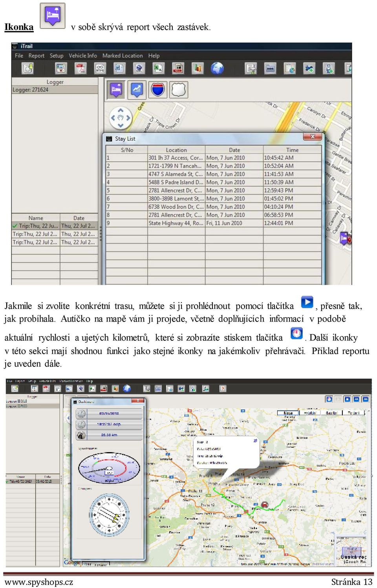Click PDF export icon in upper iTrail toolbar
Screen dimensions: 377x588
81,69
